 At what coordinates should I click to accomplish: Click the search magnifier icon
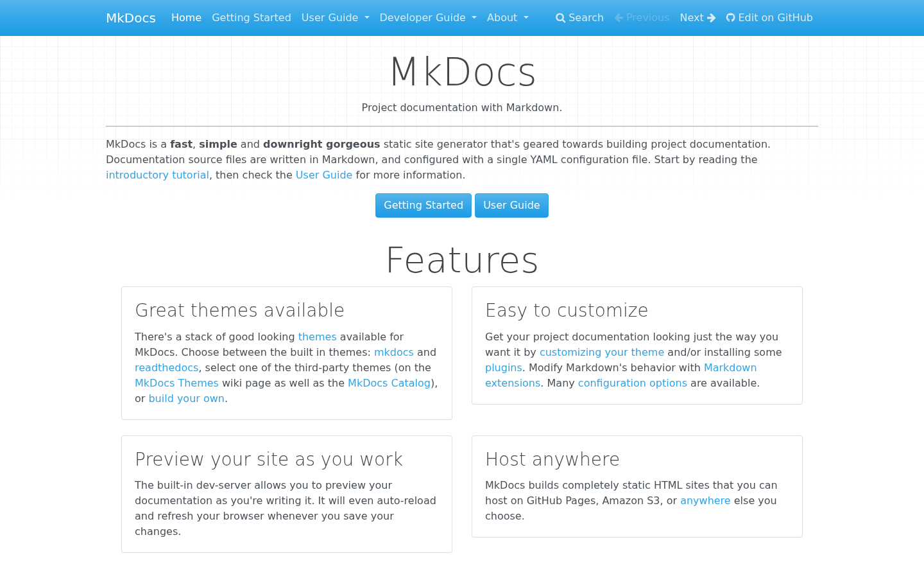(x=560, y=18)
